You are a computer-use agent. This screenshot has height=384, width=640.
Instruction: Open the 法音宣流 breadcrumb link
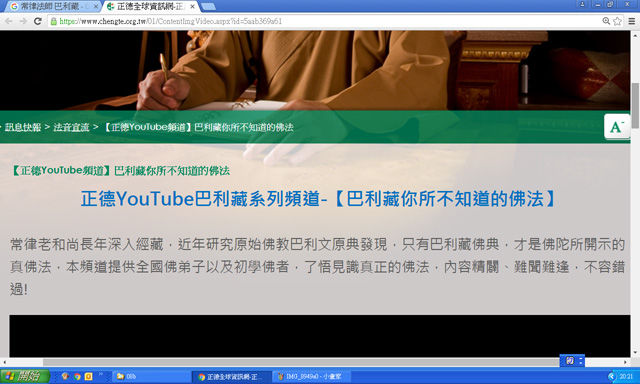pyautogui.click(x=71, y=127)
